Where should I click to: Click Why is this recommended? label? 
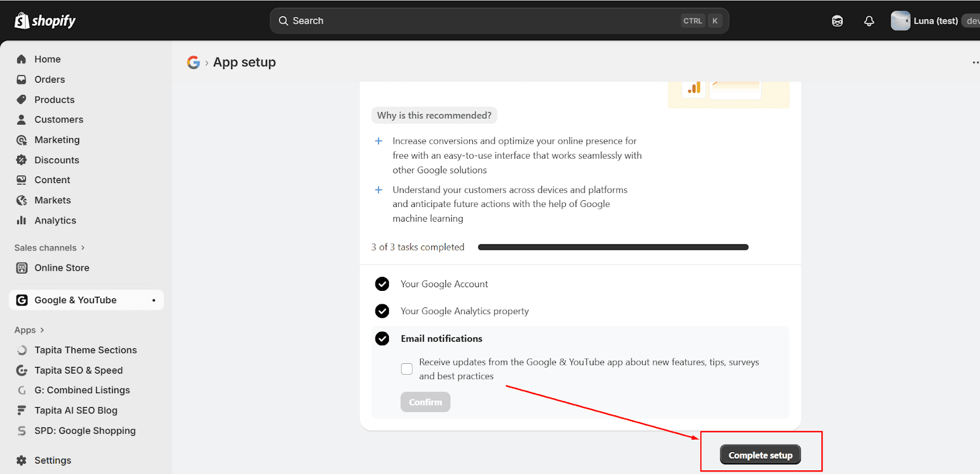pos(434,115)
